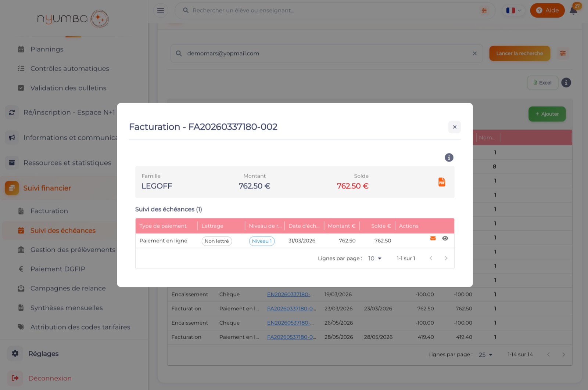The height and width of the screenshot is (390, 588).
Task: Open Réglages settings
Action: (43, 354)
